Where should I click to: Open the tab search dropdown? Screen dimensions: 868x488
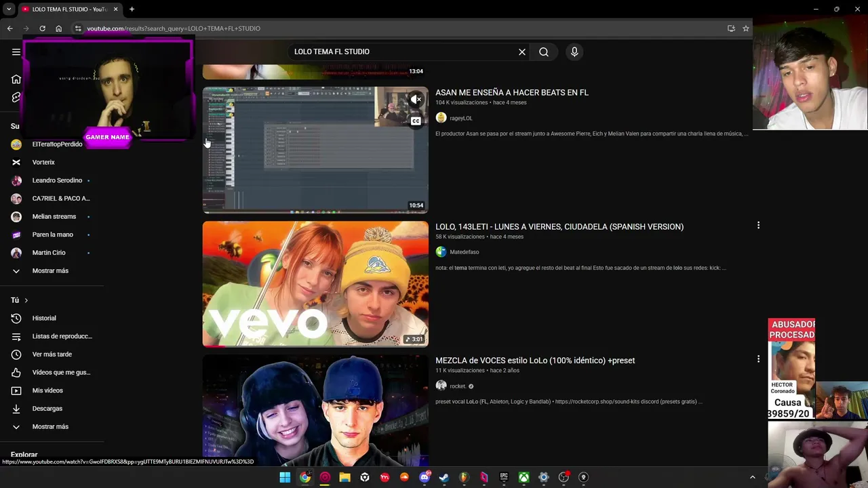coord(8,9)
